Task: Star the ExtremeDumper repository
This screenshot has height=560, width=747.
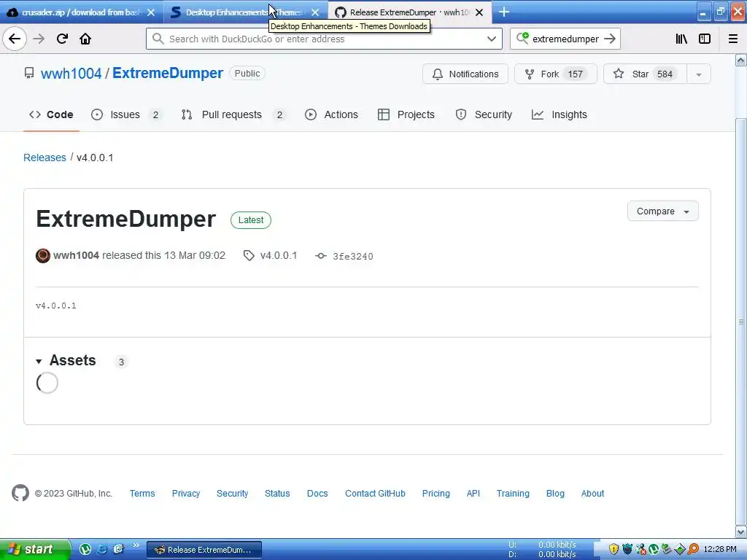Action: point(645,74)
